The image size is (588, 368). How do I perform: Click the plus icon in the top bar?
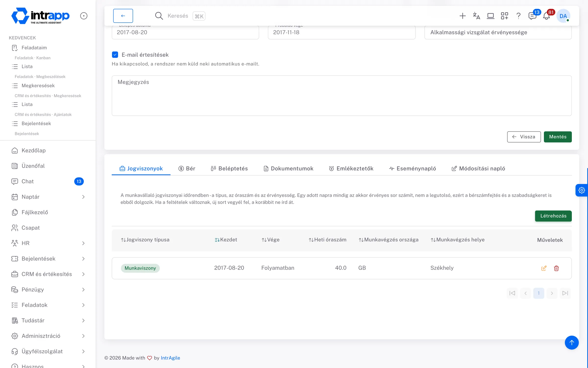click(x=462, y=16)
